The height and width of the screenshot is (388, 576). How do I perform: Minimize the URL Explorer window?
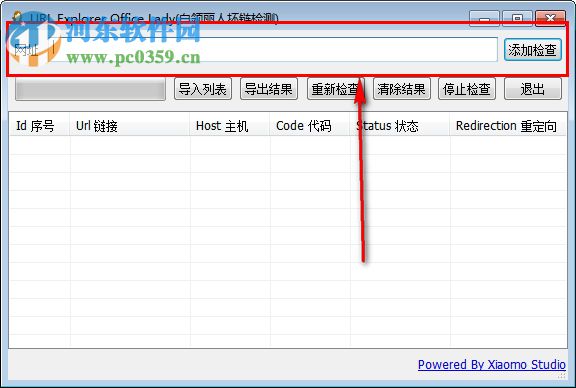click(x=484, y=18)
